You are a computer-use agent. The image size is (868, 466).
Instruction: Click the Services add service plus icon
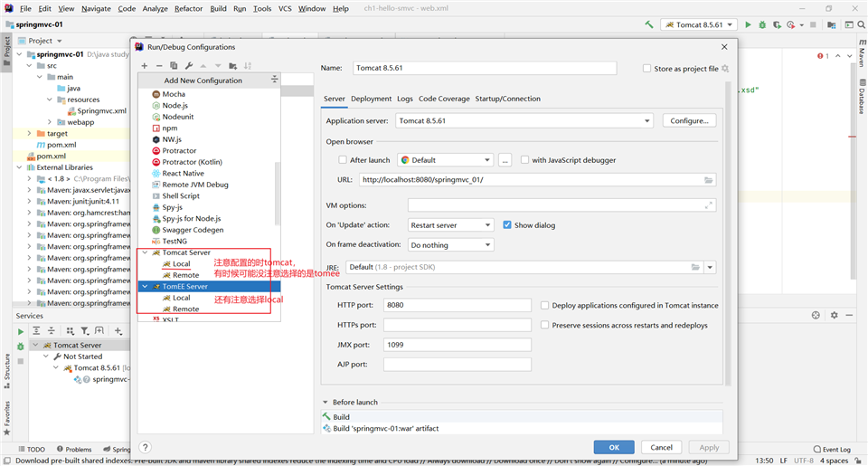(x=118, y=331)
